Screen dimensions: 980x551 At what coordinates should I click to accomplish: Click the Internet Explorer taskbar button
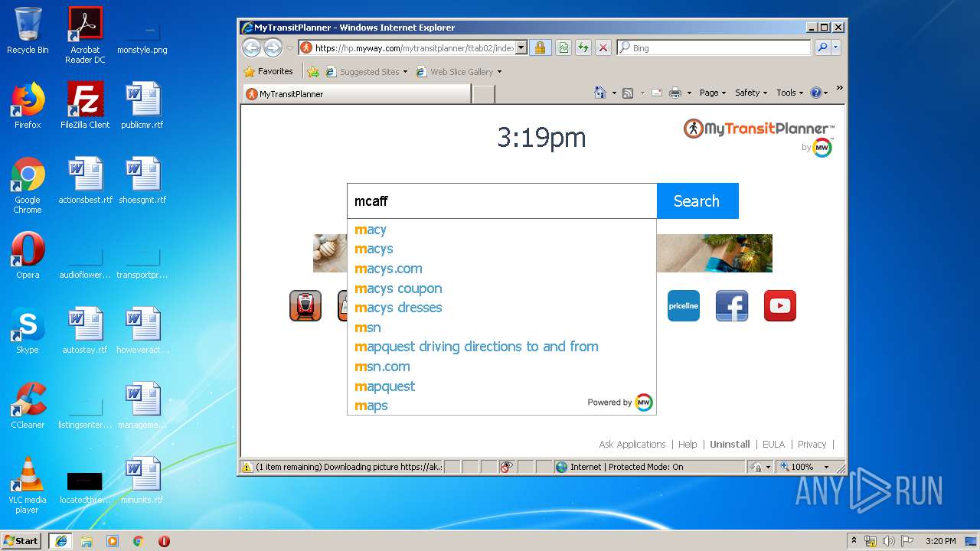coord(60,540)
